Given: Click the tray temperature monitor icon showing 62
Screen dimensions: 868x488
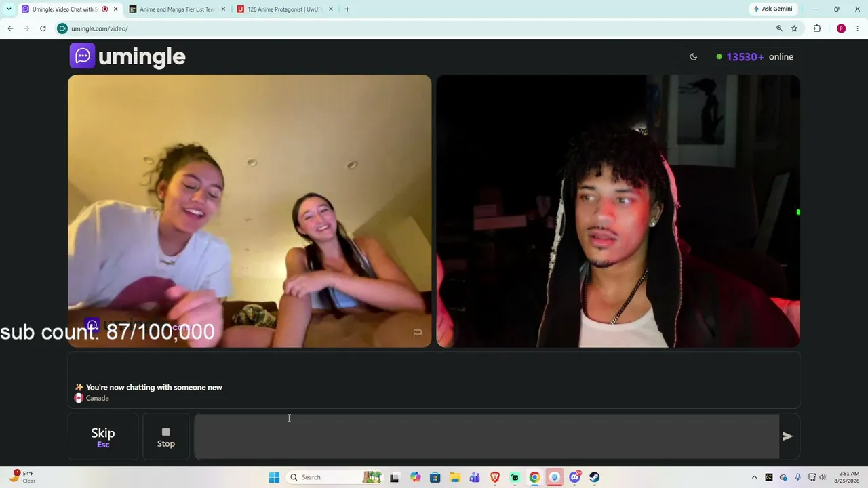Looking at the screenshot, I should click(x=768, y=477).
